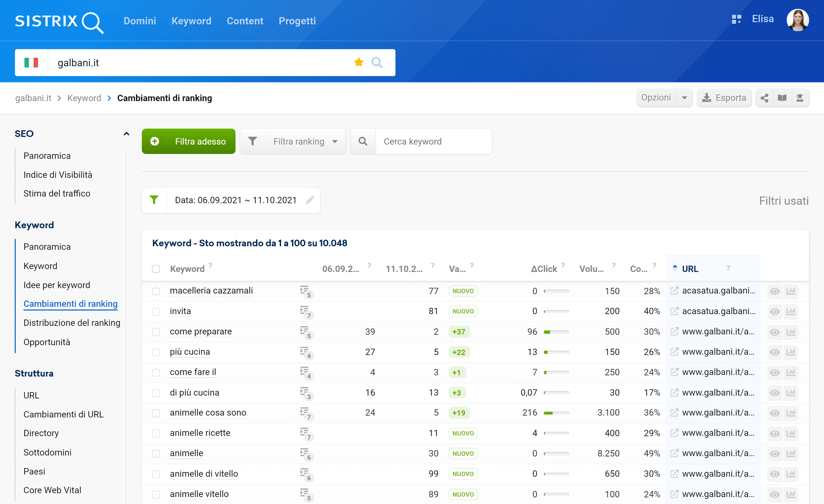824x504 pixels.
Task: Sort table by URL column
Action: (690, 268)
